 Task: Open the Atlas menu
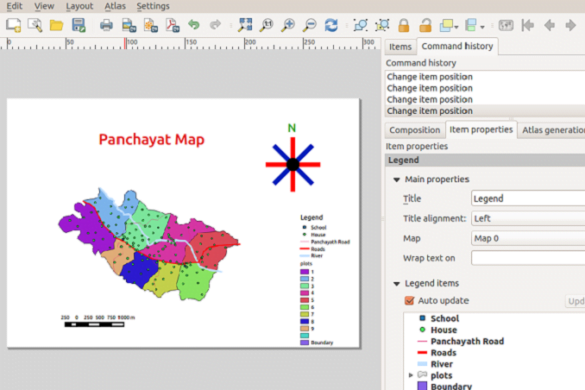point(115,6)
